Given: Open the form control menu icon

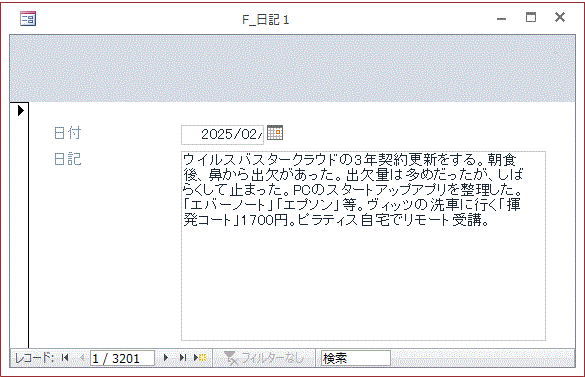Looking at the screenshot, I should [x=28, y=18].
